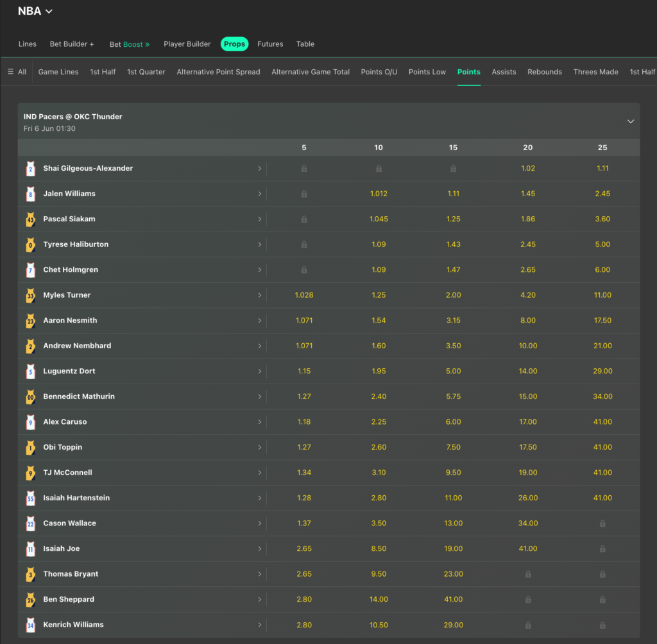657x644 pixels.
Task: Click Isaiah Joe's jersey icon
Action: point(30,549)
